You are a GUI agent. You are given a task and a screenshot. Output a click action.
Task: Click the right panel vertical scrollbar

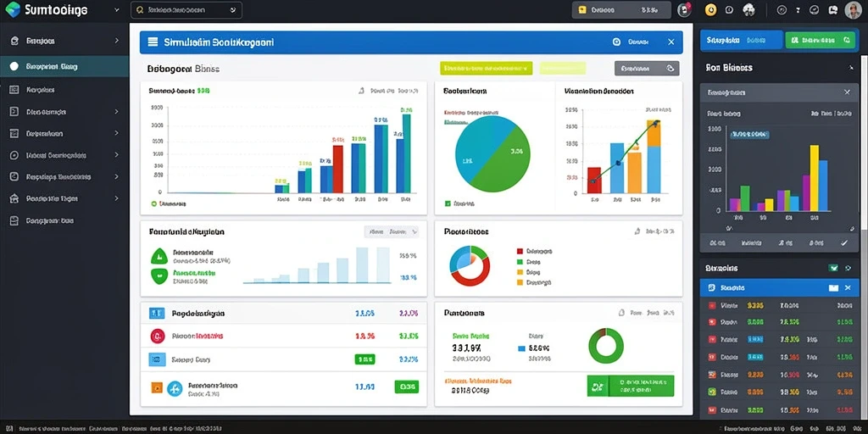point(864,238)
